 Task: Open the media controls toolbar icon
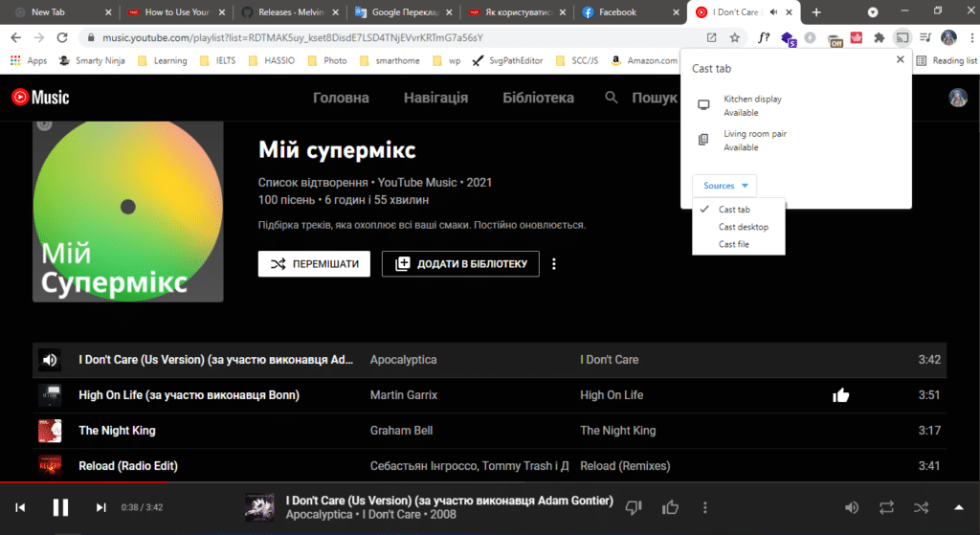[x=925, y=37]
